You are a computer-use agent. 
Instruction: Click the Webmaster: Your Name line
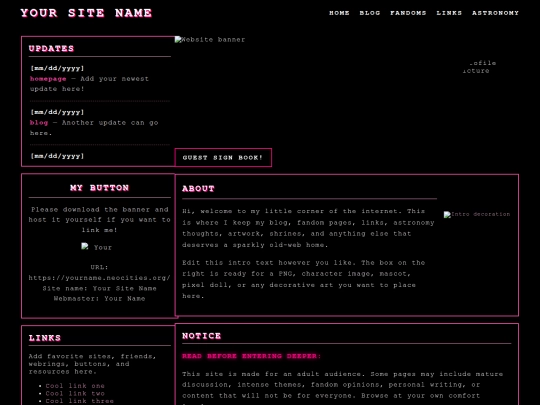[100, 299]
